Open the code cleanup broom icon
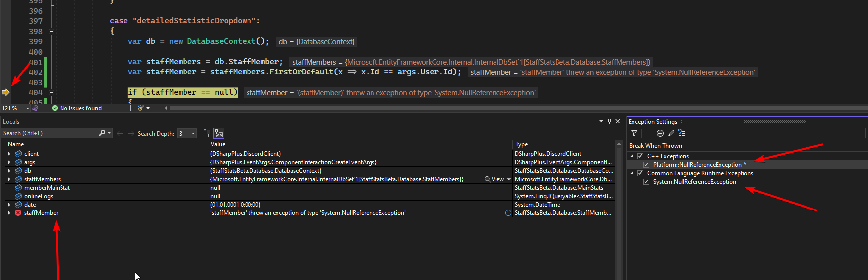This screenshot has width=868, height=280. [x=141, y=108]
